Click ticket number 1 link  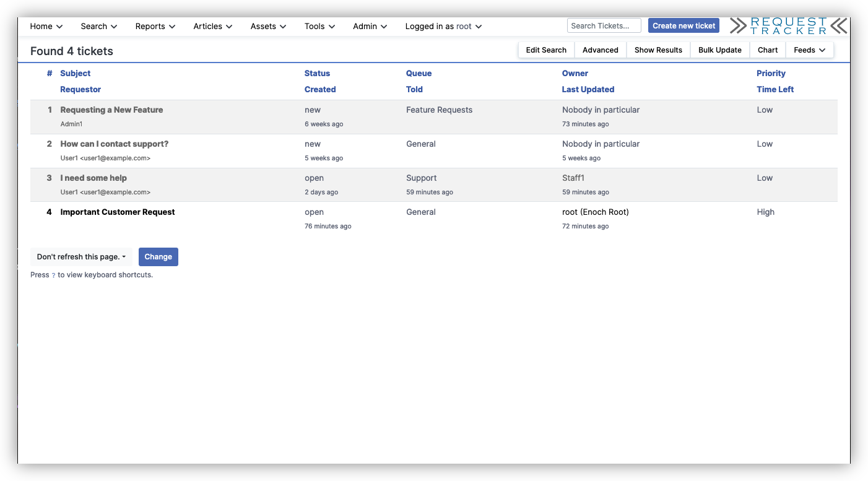[50, 110]
